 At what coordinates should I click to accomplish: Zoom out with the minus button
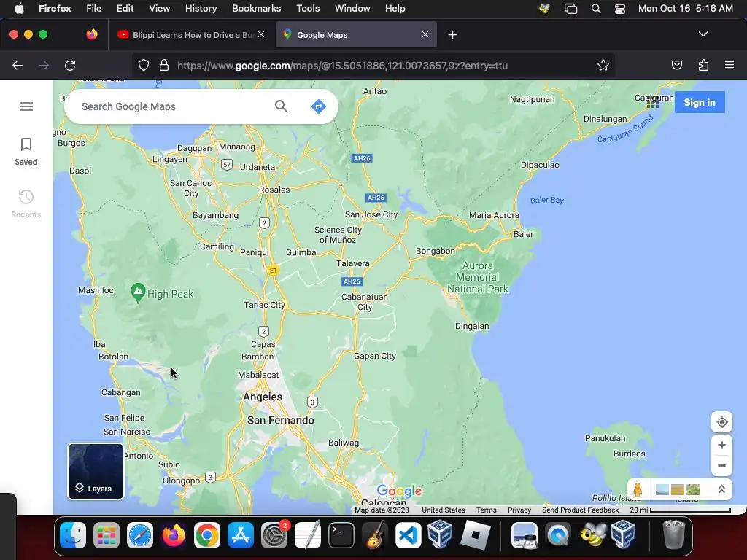[721, 466]
